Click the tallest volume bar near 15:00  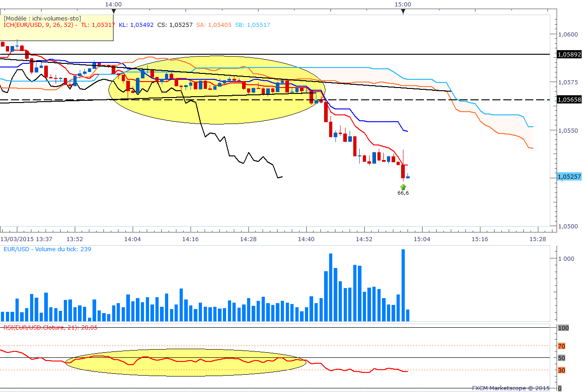click(403, 285)
